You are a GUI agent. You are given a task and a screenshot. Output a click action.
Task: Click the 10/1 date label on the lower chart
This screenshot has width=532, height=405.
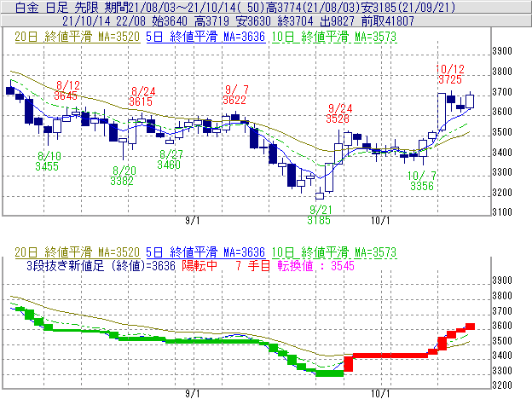381,394
